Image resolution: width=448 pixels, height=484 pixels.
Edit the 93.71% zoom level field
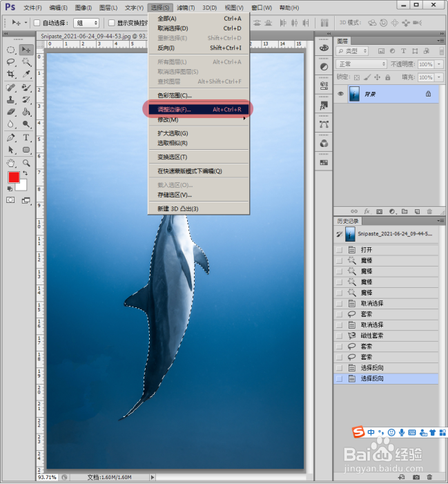(47, 477)
